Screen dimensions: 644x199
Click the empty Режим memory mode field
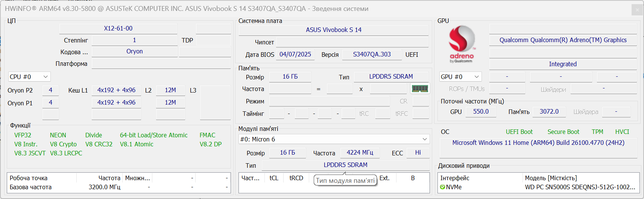coord(330,102)
